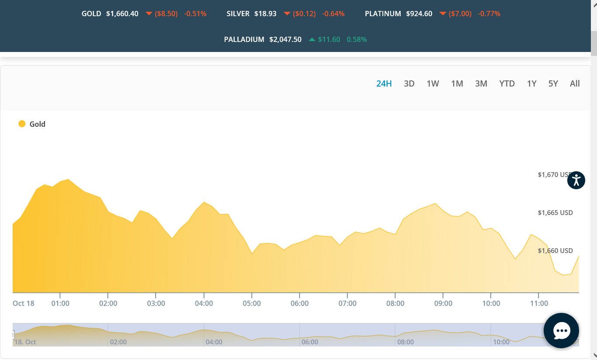Screen dimensions: 597x364
Task: Click the gold price $1,660.40
Action: (x=122, y=14)
